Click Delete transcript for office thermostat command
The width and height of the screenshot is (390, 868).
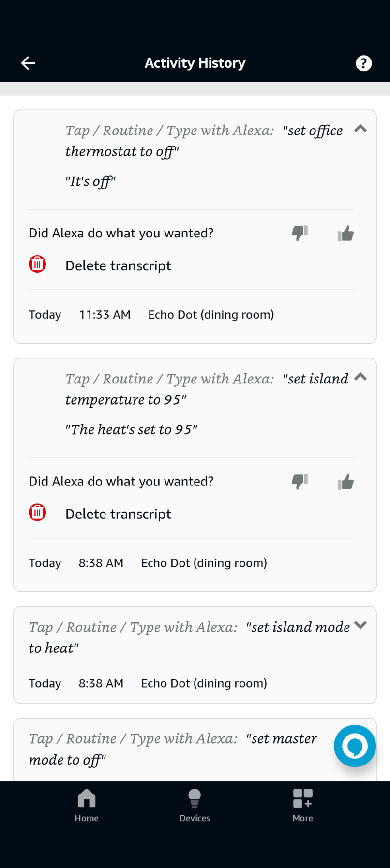(x=118, y=265)
